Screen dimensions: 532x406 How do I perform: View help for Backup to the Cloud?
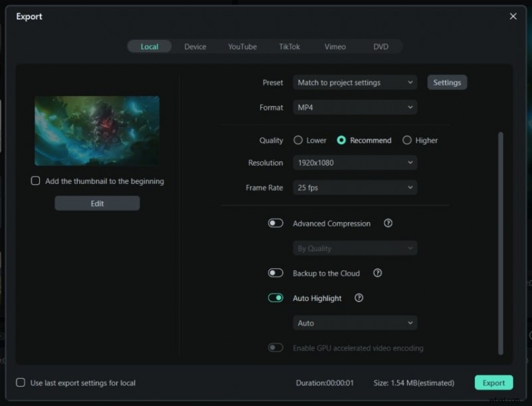(377, 273)
